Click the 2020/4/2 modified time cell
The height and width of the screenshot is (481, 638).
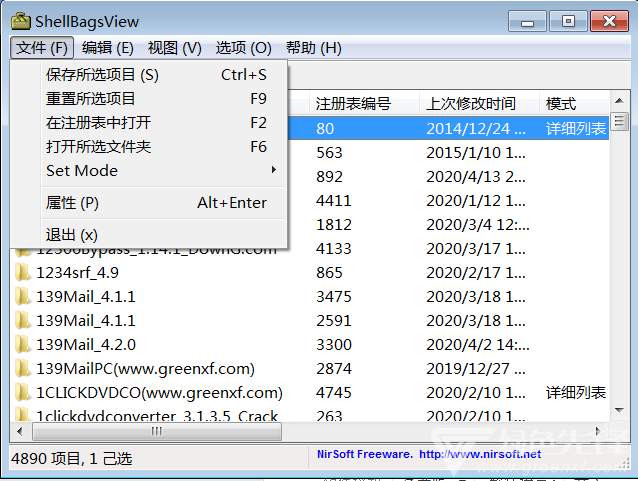click(x=478, y=345)
